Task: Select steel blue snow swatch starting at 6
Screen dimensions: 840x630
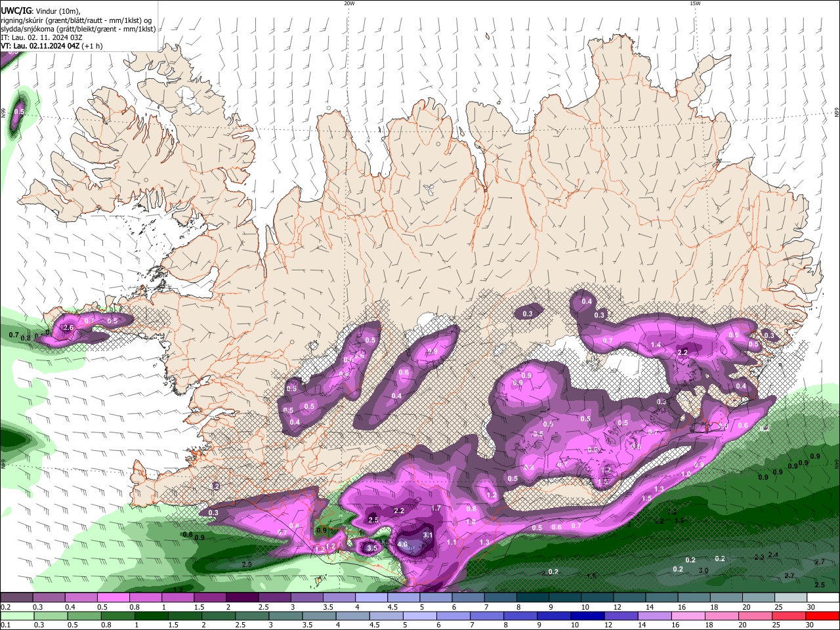Action: point(467,598)
